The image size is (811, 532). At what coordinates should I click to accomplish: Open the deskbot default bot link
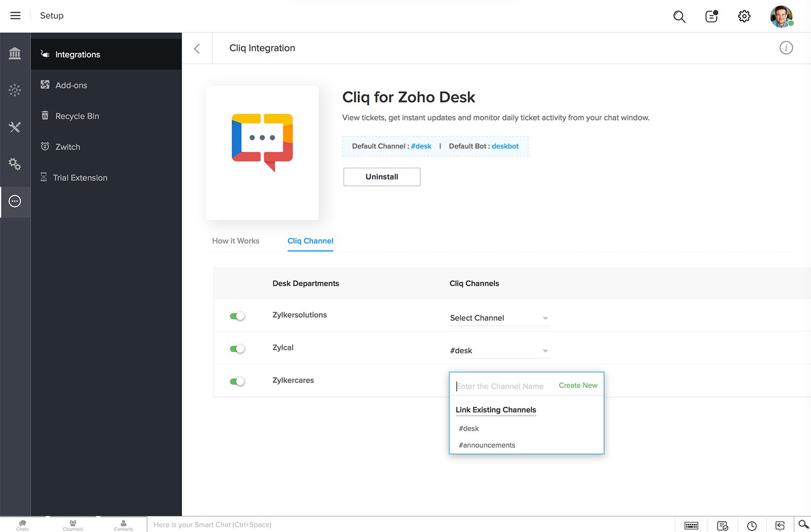tap(505, 146)
